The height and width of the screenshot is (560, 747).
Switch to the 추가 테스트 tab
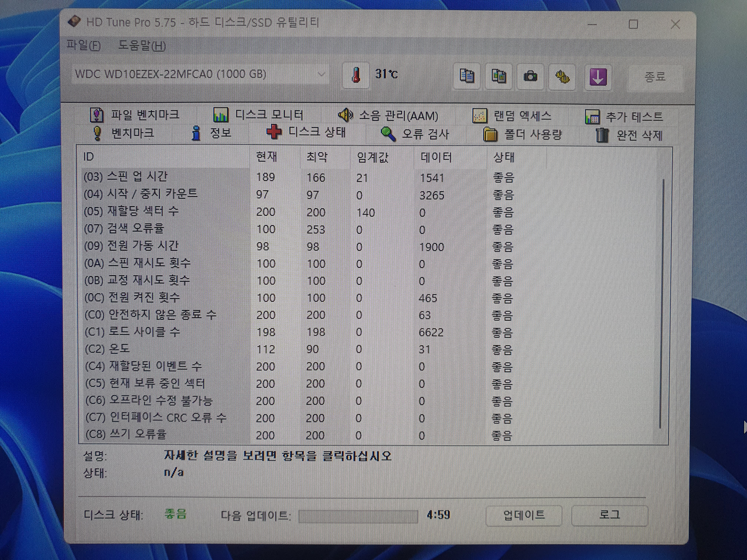click(624, 117)
